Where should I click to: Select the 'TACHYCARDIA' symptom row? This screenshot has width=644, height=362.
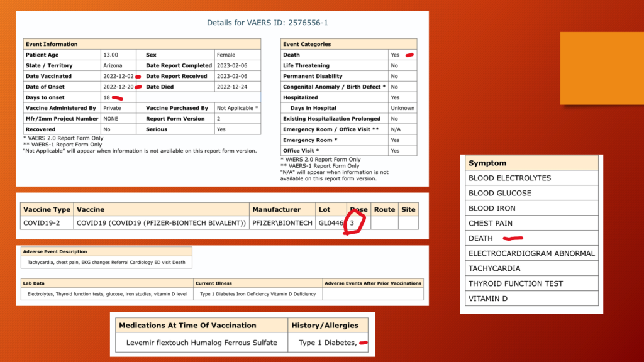pos(496,268)
